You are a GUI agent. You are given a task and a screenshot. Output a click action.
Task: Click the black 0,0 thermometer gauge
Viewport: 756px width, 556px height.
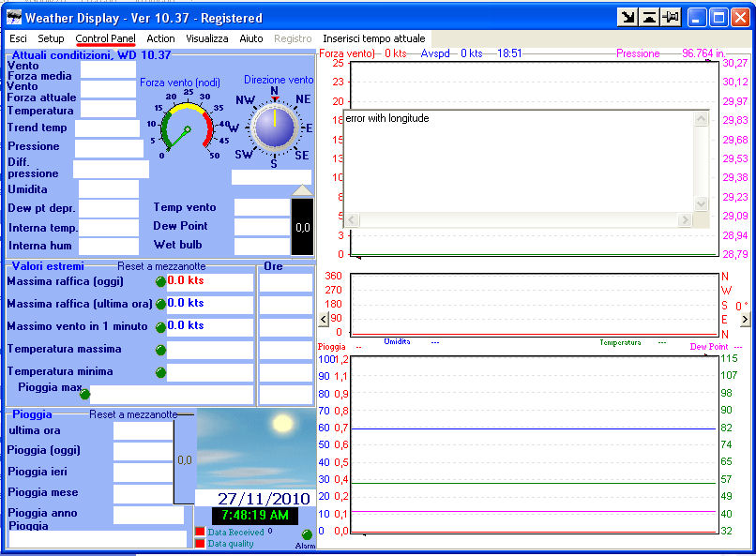pyautogui.click(x=302, y=227)
